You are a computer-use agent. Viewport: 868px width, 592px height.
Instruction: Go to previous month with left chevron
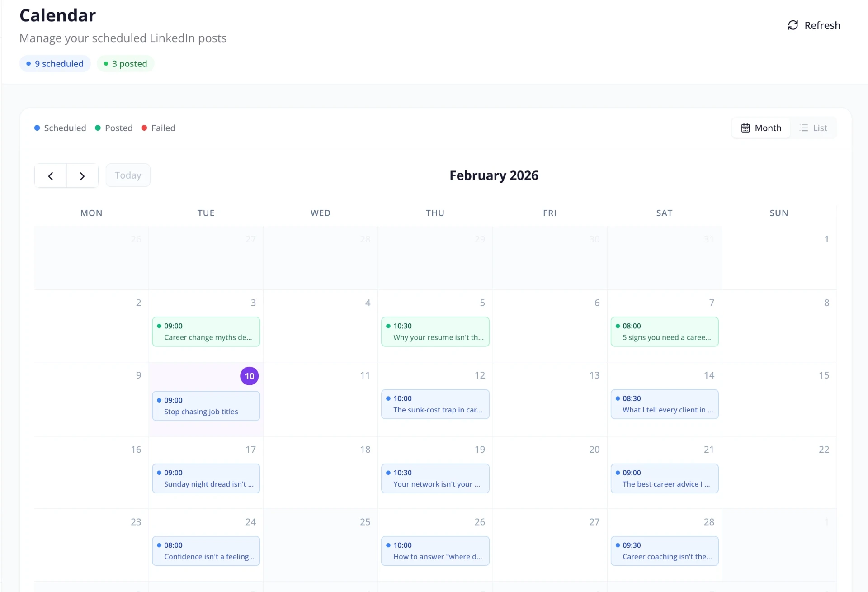51,176
